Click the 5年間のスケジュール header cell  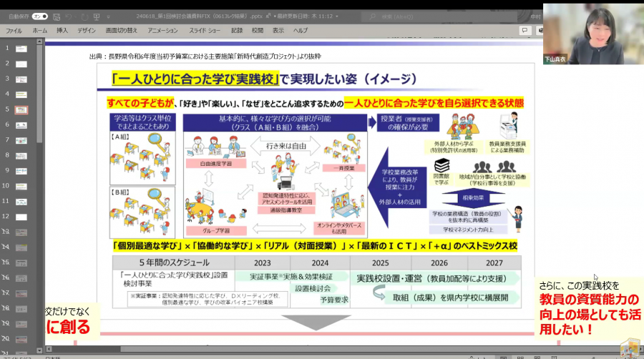pos(174,262)
